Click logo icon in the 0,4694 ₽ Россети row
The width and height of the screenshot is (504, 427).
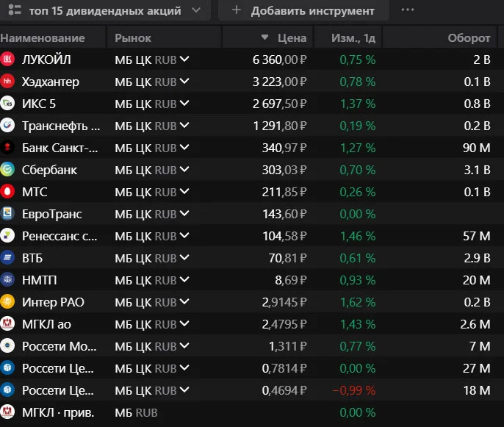coord(7,390)
